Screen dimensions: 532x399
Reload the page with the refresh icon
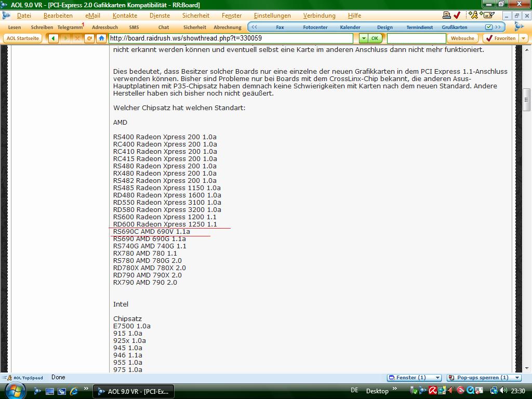[89, 38]
